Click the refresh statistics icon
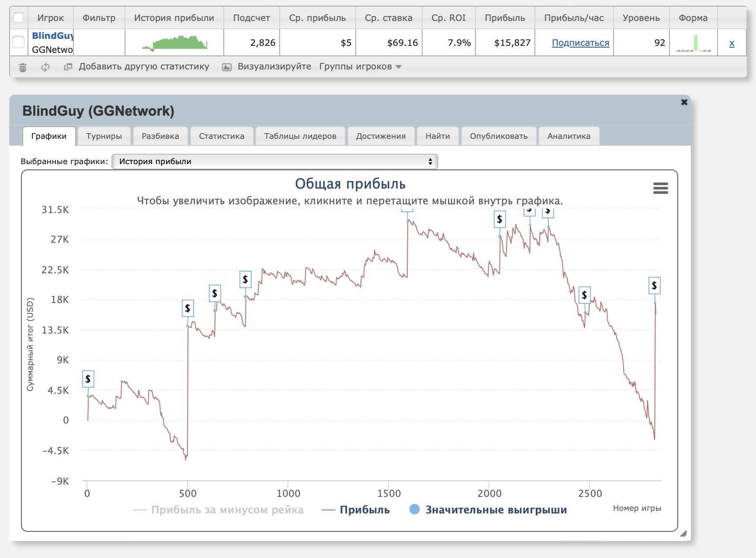 (x=45, y=67)
